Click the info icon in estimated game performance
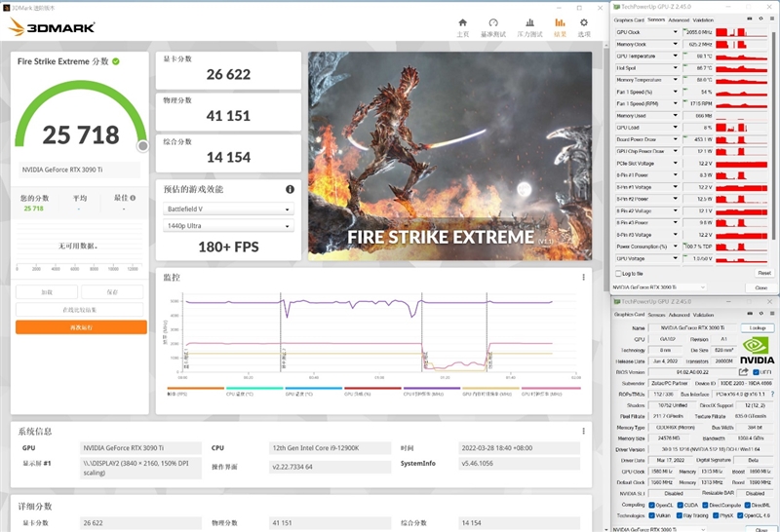This screenshot has width=780, height=532. [290, 189]
